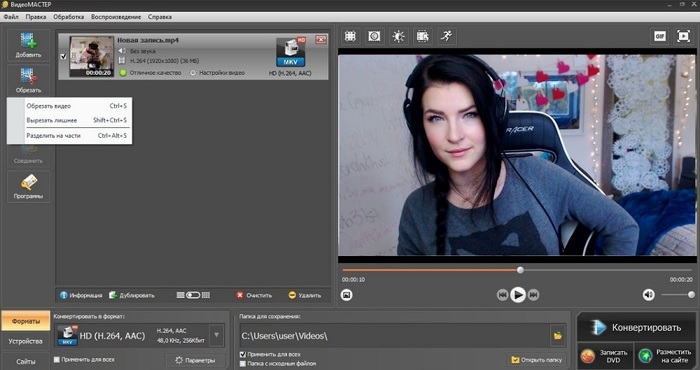Image resolution: width=700 pixels, height=370 pixels.
Task: Open the Обрезать trim tool
Action: click(x=28, y=80)
